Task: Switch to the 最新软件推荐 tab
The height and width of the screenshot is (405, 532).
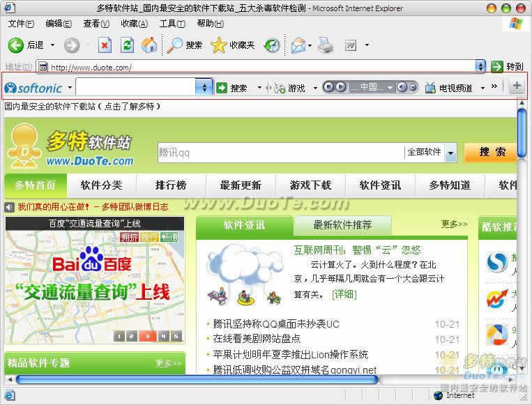Action: [342, 225]
